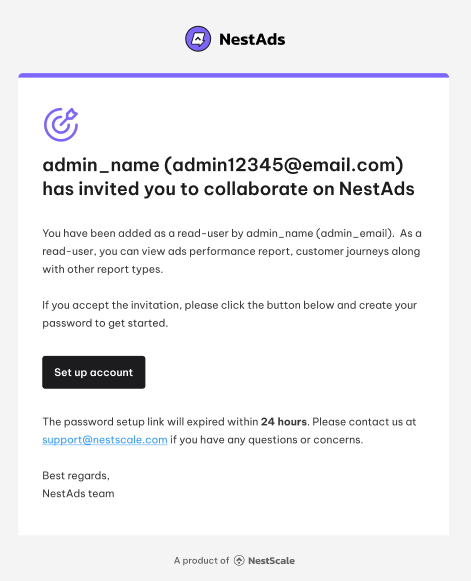
Task: Click the purple NestAds logo icon
Action: tap(198, 39)
